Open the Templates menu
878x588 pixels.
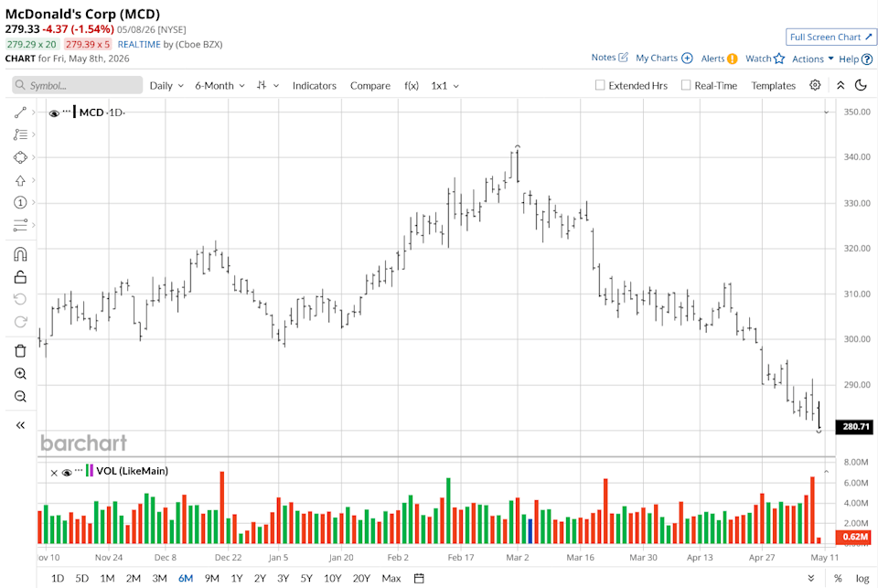click(774, 86)
